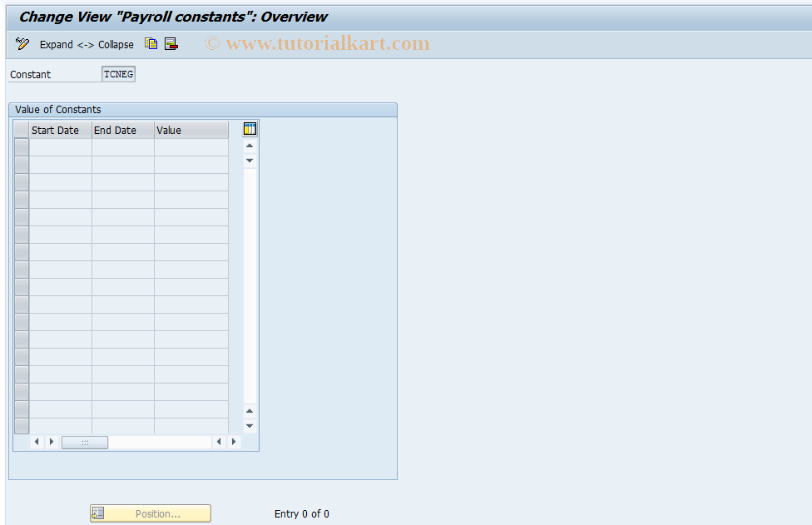Click the Position... button
The width and height of the screenshot is (812, 525).
pyautogui.click(x=151, y=513)
